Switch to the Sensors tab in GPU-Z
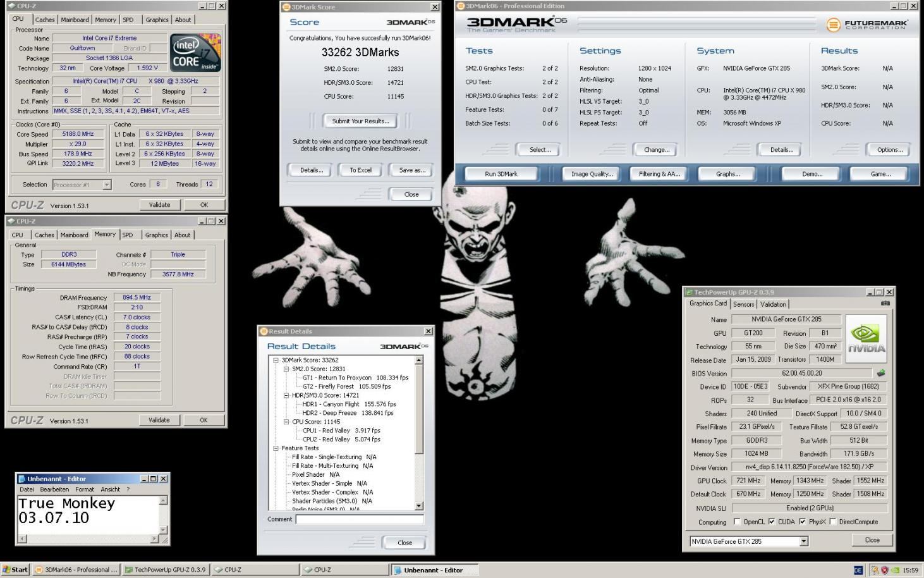Screen dimensions: 924x578 (743, 304)
